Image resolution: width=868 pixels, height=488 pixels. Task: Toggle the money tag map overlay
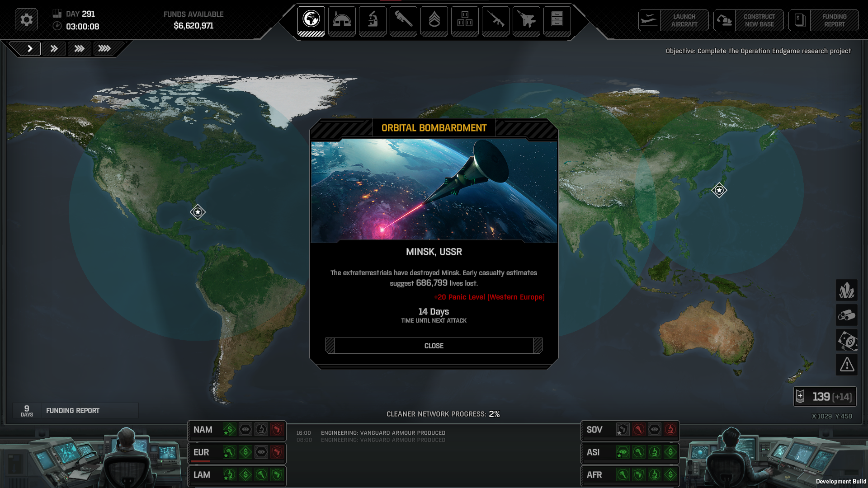tap(847, 340)
